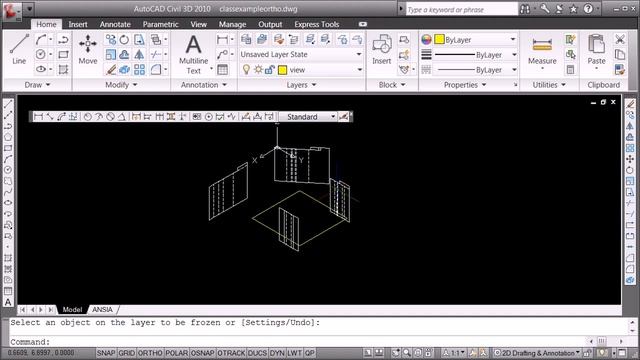The height and width of the screenshot is (360, 640).
Task: Click the yellow layer color swatch beside 'view'
Action: (x=282, y=70)
